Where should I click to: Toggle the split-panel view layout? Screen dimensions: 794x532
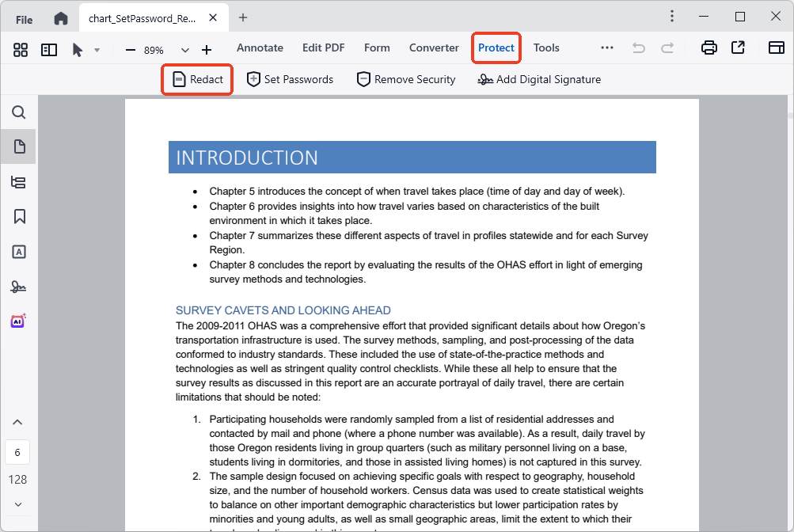pyautogui.click(x=48, y=49)
